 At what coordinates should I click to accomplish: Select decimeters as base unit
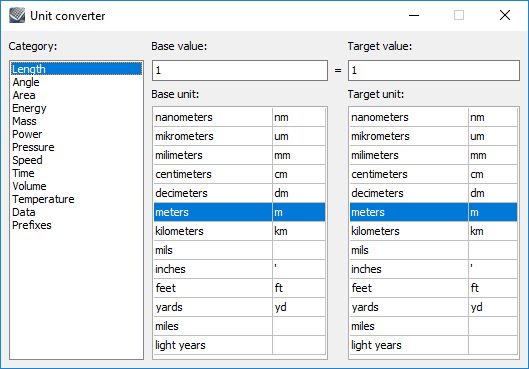click(240, 193)
